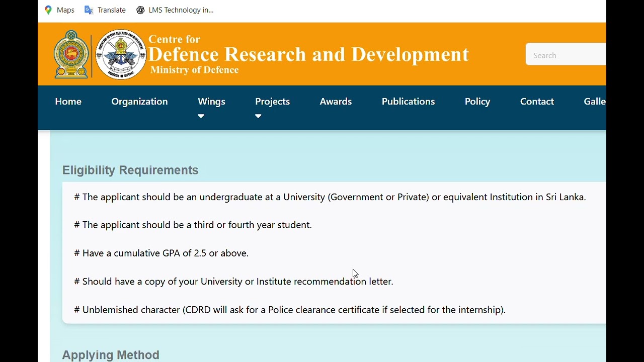Click the circular CDRD crest logo

pos(121,54)
